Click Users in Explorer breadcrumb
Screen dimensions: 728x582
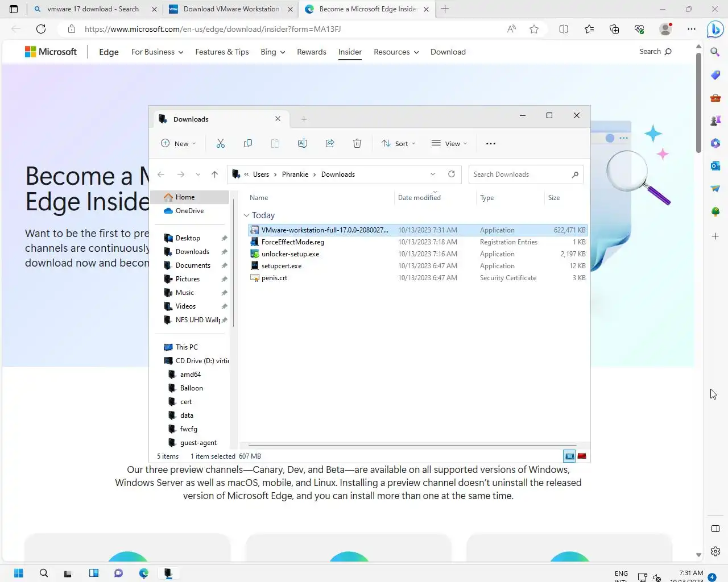click(261, 174)
